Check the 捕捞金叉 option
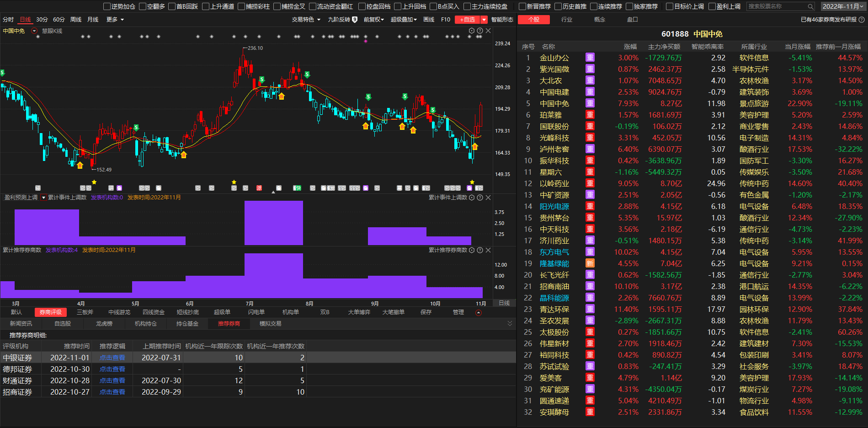 coord(277,6)
